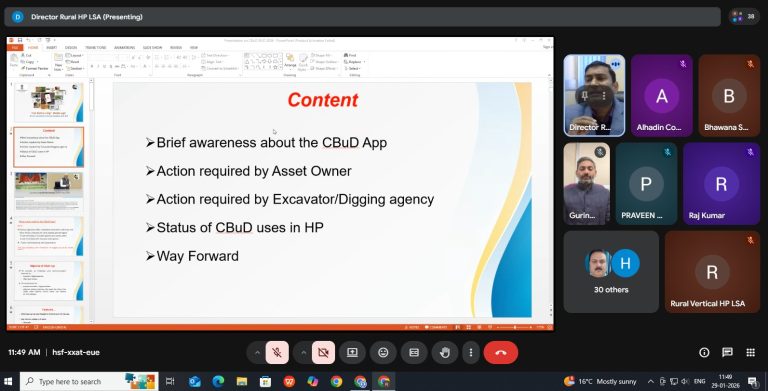Click presenter avatar D in top bar
The width and height of the screenshot is (768, 391).
point(18,17)
